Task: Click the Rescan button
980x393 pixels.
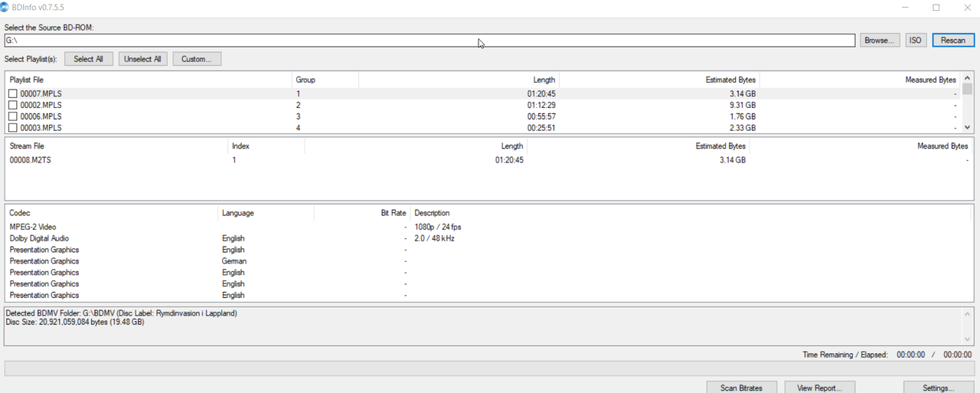Action: pos(953,41)
